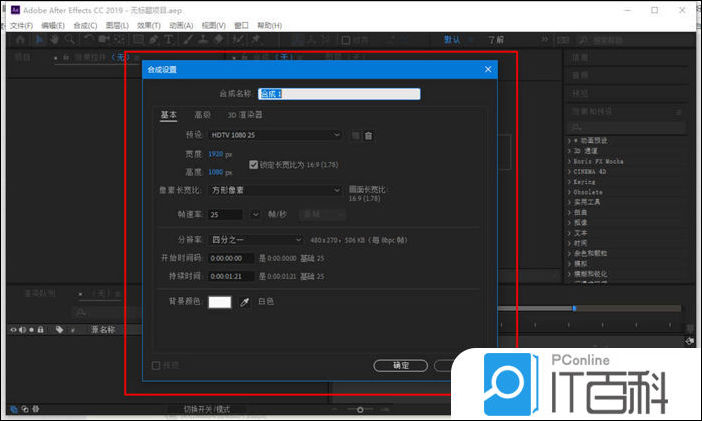
Task: Uncheck lock aspect ratio 16:9 checkbox
Action: point(253,164)
